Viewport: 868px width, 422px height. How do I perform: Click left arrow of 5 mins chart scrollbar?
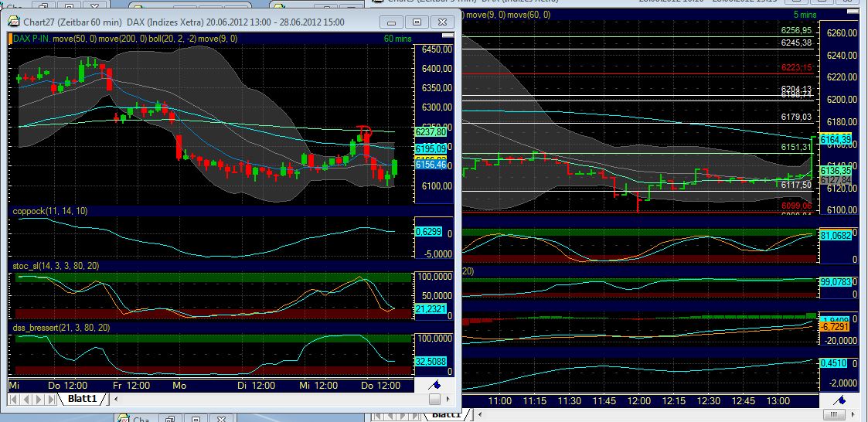(x=481, y=414)
